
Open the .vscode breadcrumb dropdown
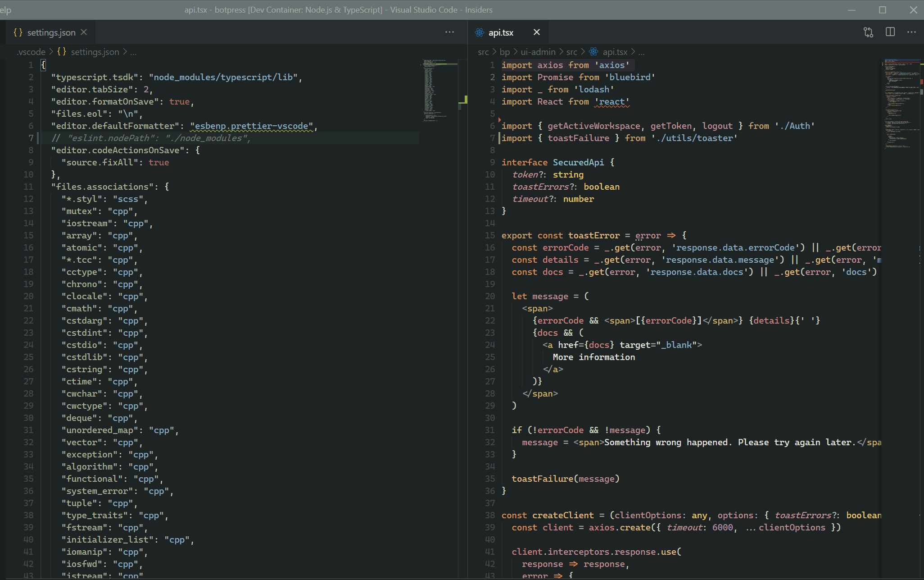click(x=32, y=52)
